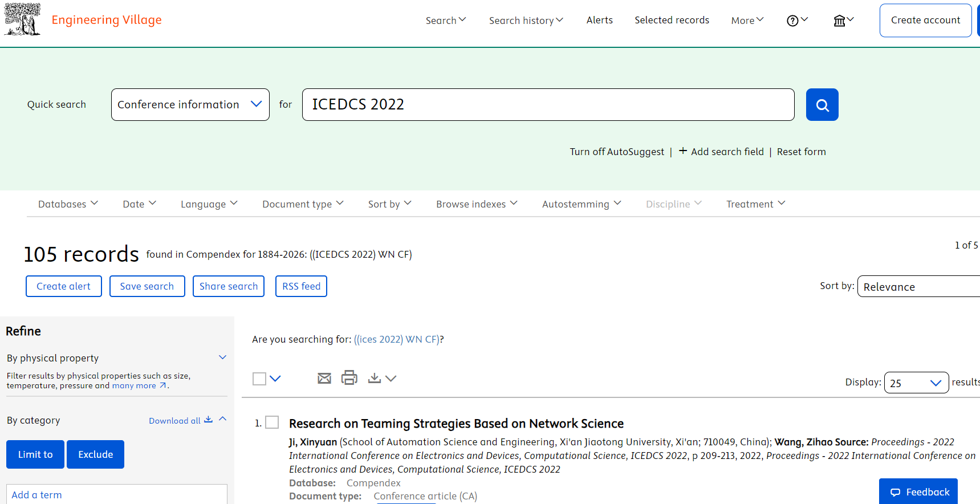This screenshot has width=980, height=504.
Task: Open the Feedback button
Action: tap(918, 491)
